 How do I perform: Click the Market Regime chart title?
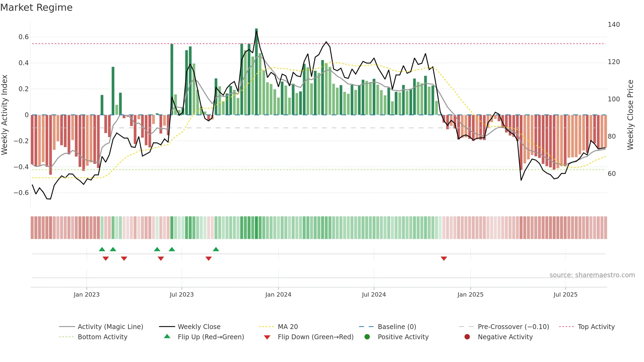[x=36, y=8]
